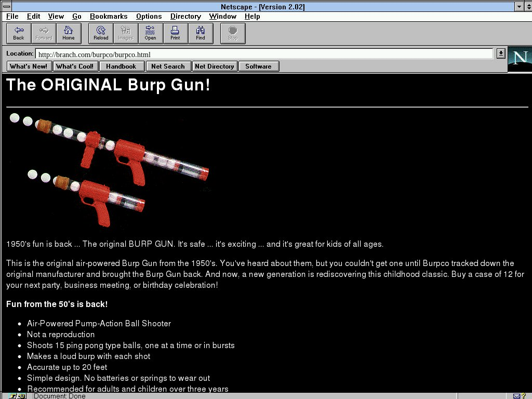The height and width of the screenshot is (399, 532).
Task: Go to the Home page
Action: (x=69, y=33)
